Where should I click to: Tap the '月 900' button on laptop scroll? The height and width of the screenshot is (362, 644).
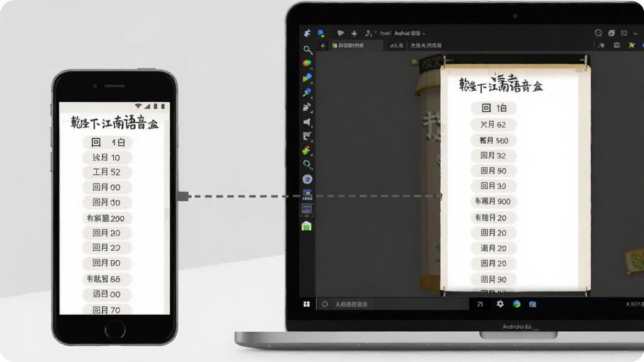click(x=493, y=202)
